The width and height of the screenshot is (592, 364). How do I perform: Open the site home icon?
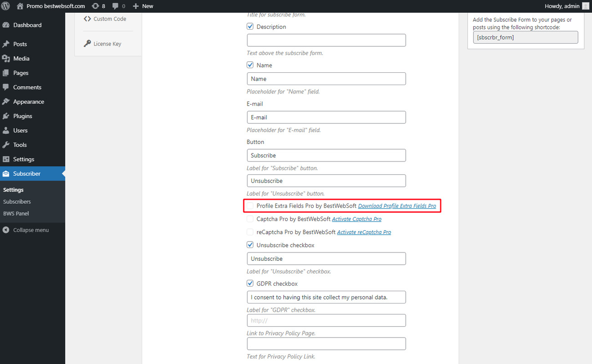pyautogui.click(x=20, y=6)
